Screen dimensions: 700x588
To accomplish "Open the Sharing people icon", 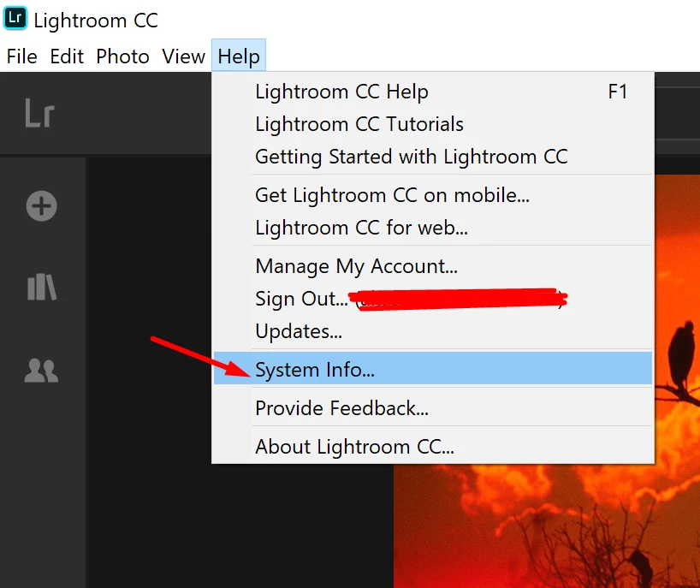I will (41, 371).
